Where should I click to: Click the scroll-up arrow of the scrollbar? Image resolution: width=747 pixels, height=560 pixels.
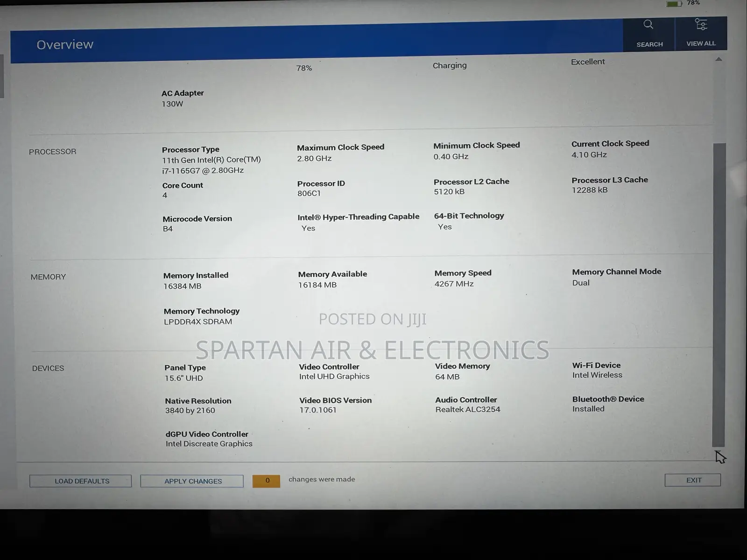[719, 59]
